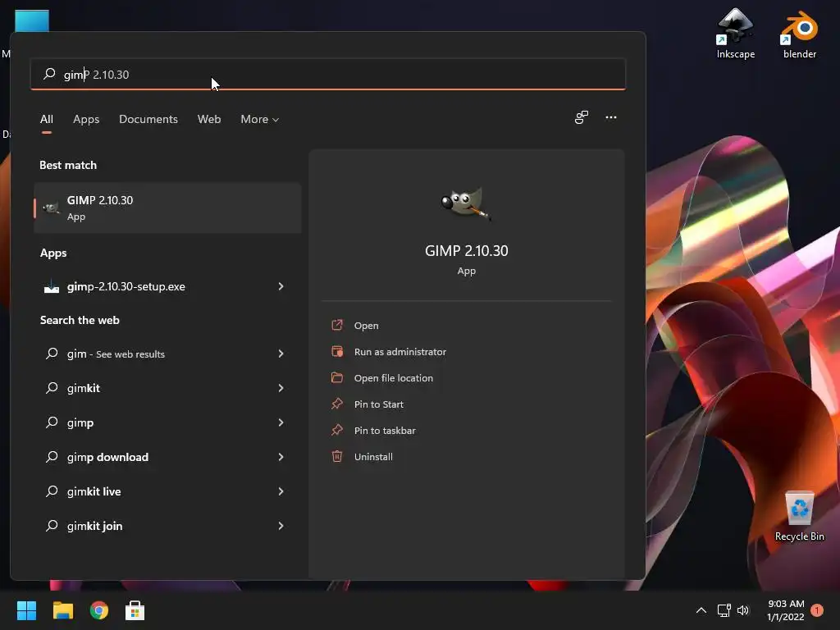Open Microsoft Store from the taskbar

point(135,610)
